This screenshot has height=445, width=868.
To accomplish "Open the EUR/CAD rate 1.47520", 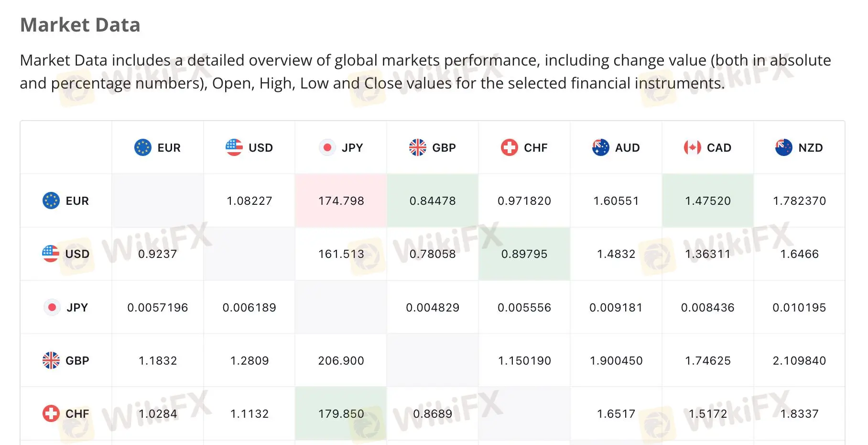I will pos(708,201).
